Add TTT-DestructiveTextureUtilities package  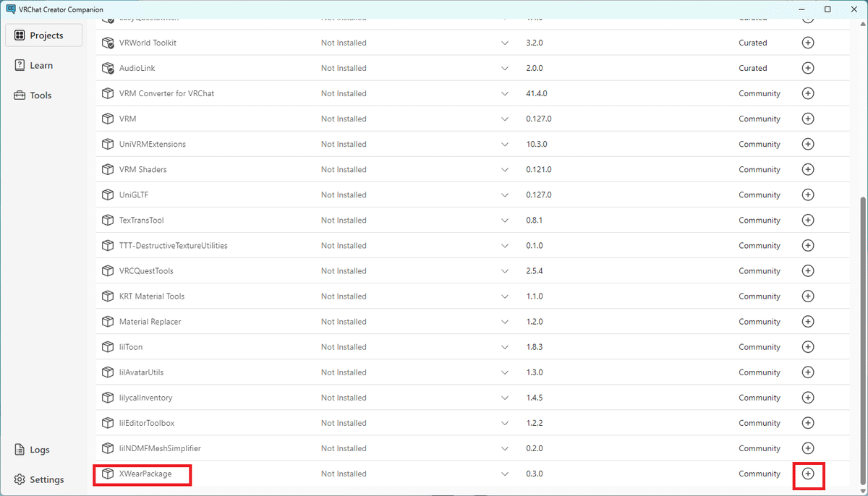pyautogui.click(x=808, y=245)
